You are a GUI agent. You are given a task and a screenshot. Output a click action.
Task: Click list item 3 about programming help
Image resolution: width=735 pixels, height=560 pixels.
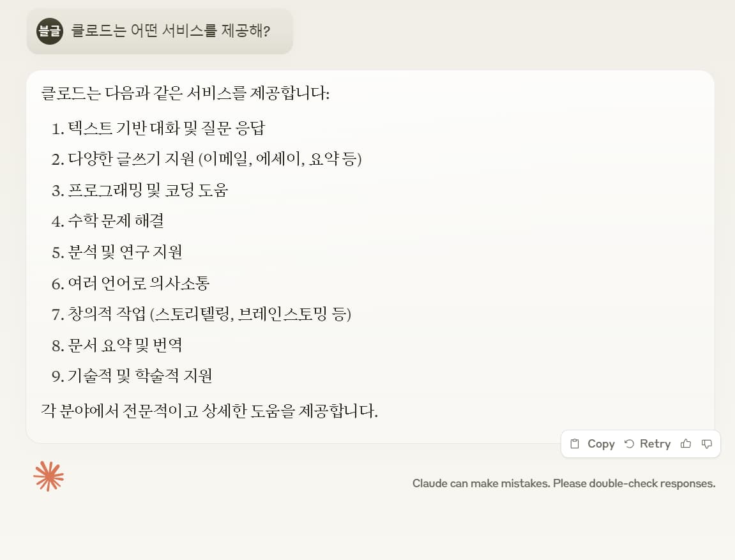140,190
